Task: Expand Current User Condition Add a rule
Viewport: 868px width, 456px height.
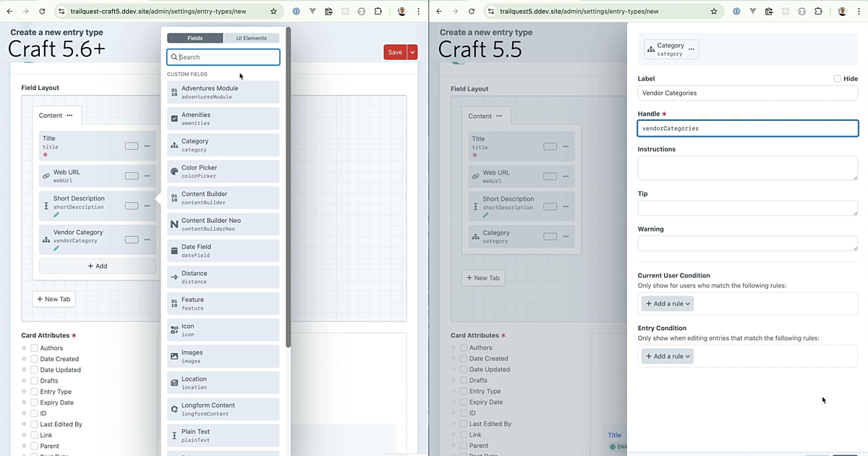Action: (x=667, y=304)
